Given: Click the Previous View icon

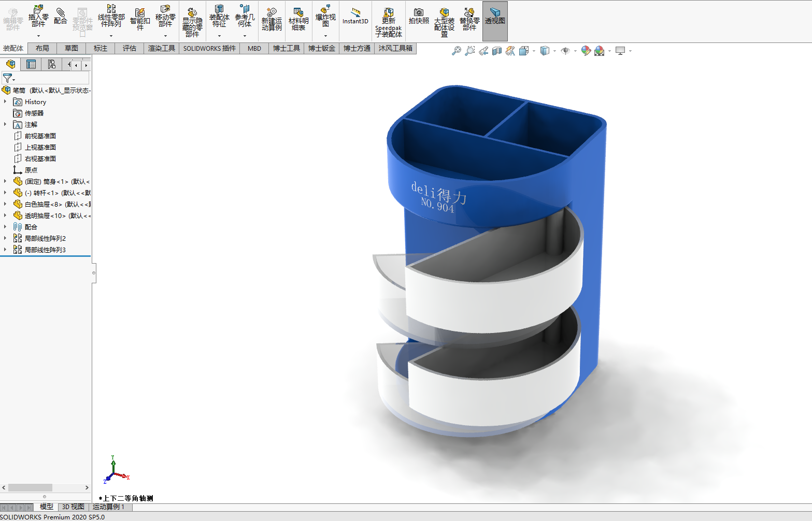Looking at the screenshot, I should [x=483, y=51].
